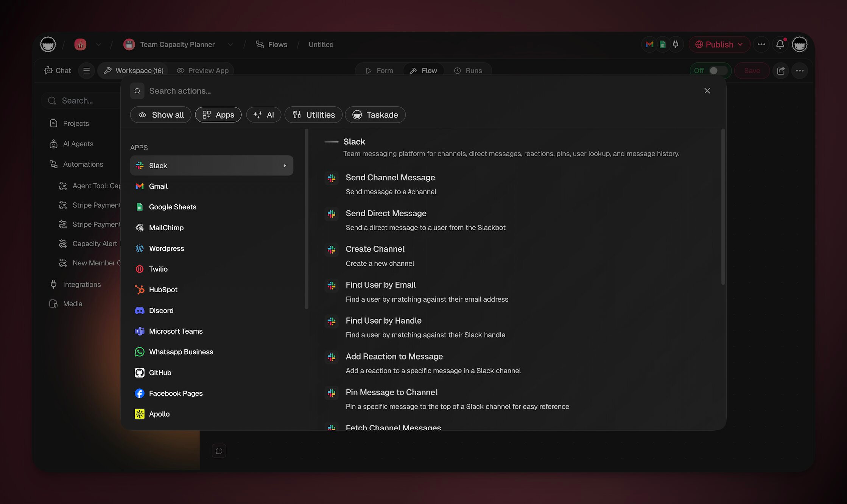
Task: Click the info icon below the dialog
Action: click(x=219, y=451)
